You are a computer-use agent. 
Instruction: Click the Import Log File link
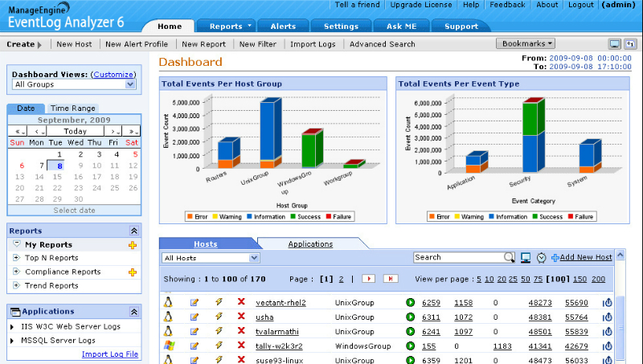coord(110,354)
